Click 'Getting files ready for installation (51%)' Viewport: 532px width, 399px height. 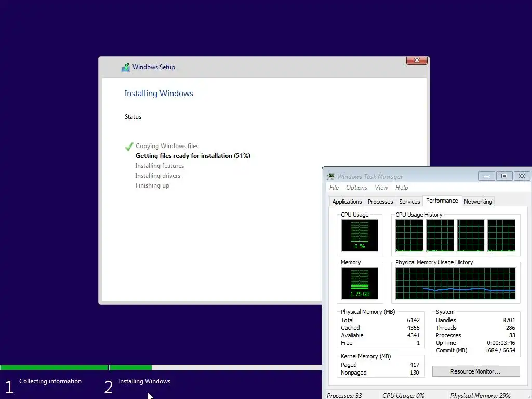(x=193, y=156)
